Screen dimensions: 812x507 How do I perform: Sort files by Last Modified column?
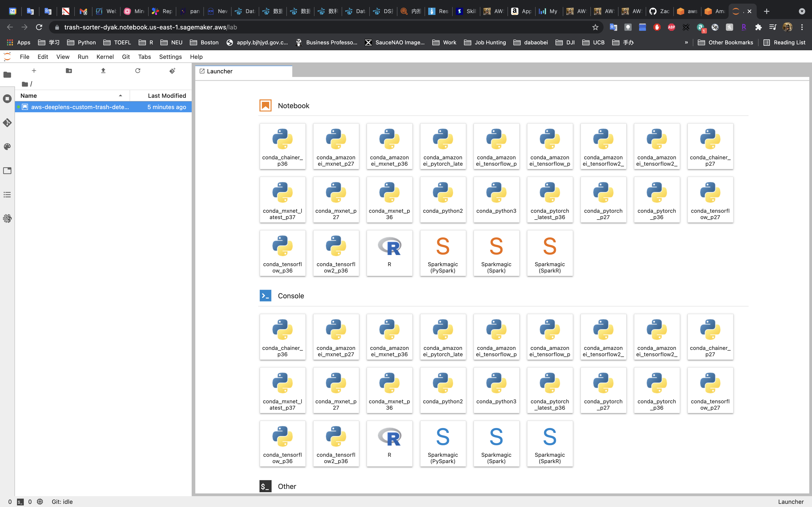[167, 96]
